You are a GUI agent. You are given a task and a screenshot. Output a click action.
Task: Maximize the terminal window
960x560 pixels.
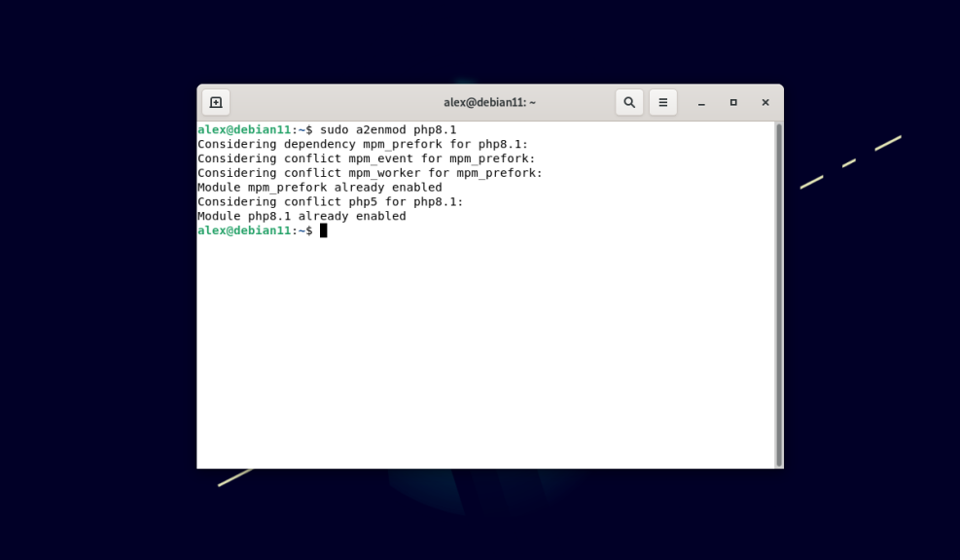click(x=732, y=102)
